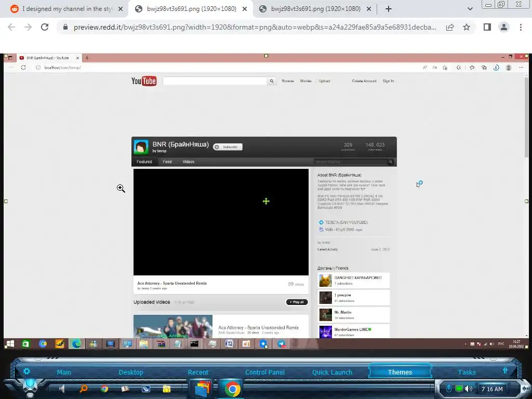The width and height of the screenshot is (532, 399).
Task: Click the Featured channel tab
Action: [x=144, y=162]
